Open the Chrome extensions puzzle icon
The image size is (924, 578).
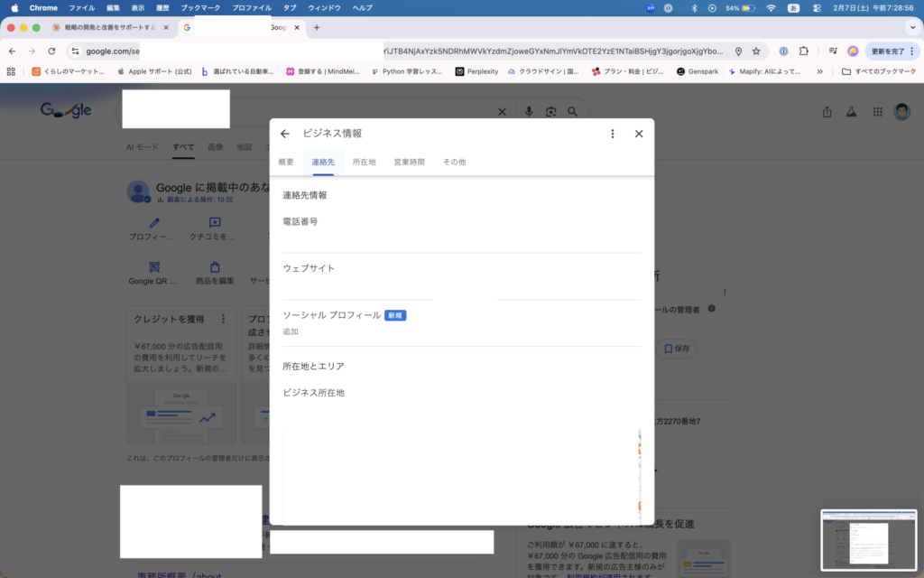point(803,51)
